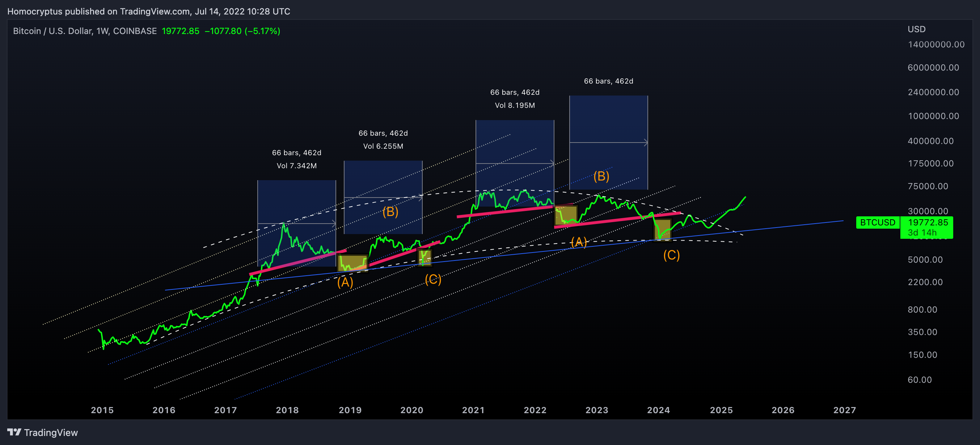Click the 3d 14h countdown on price tag

pyautogui.click(x=922, y=232)
